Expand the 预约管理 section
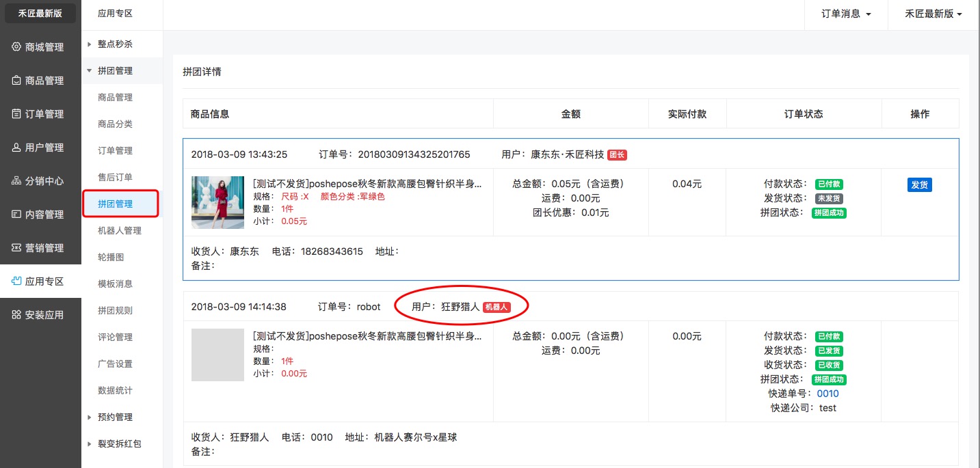Image resolution: width=980 pixels, height=468 pixels. click(90, 417)
